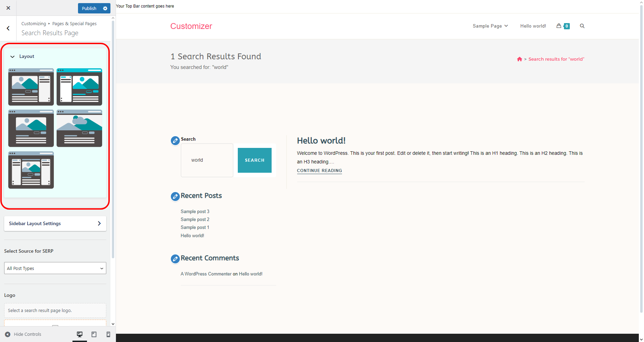Open Sample post 1 link
The width and height of the screenshot is (644, 342).
click(x=195, y=227)
